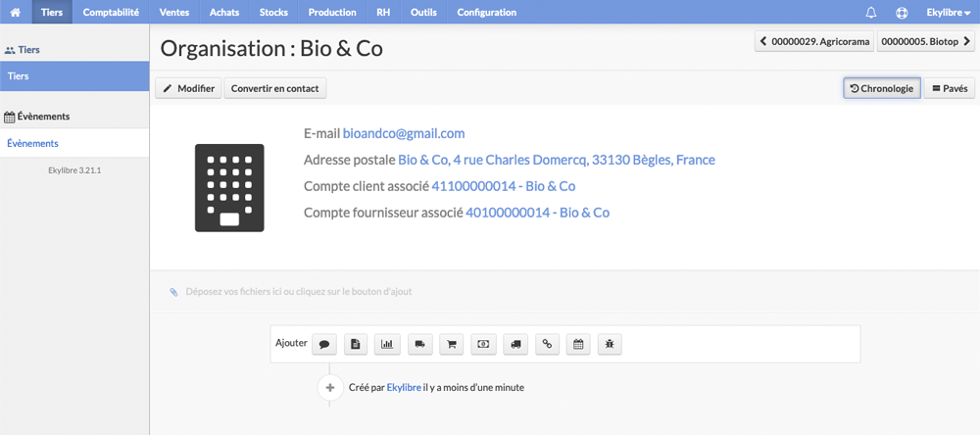Click the Modifier button
The height and width of the screenshot is (435, 980).
(188, 88)
